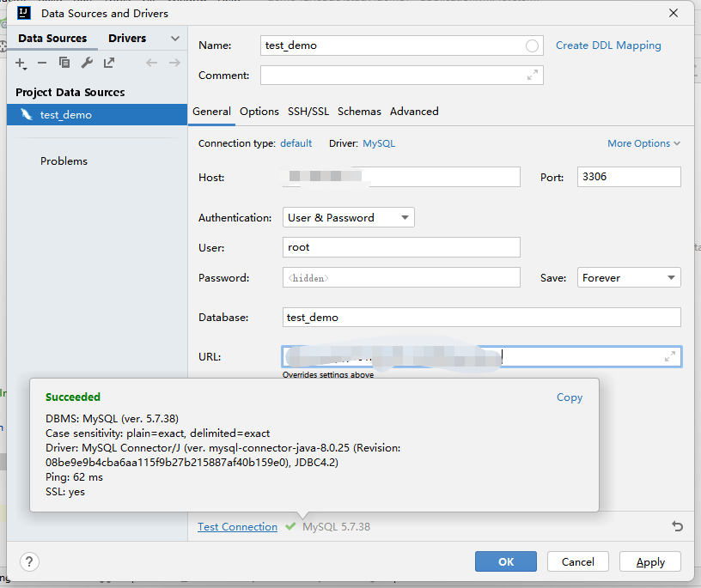Copy the connection result with Copy link
This screenshot has width=701, height=588.
click(x=569, y=397)
